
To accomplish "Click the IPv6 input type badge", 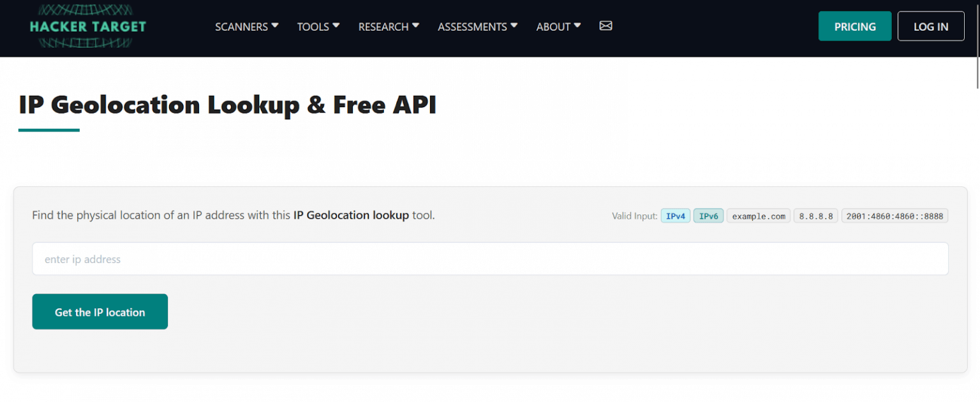I will [x=708, y=216].
